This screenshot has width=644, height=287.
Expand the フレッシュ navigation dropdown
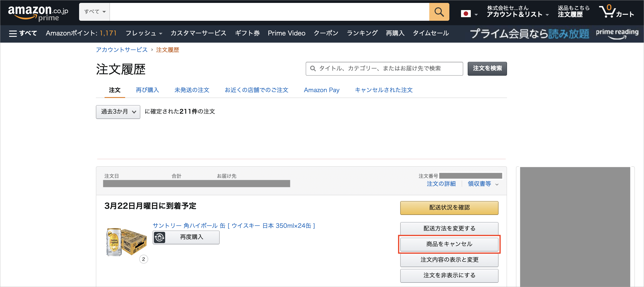[144, 33]
